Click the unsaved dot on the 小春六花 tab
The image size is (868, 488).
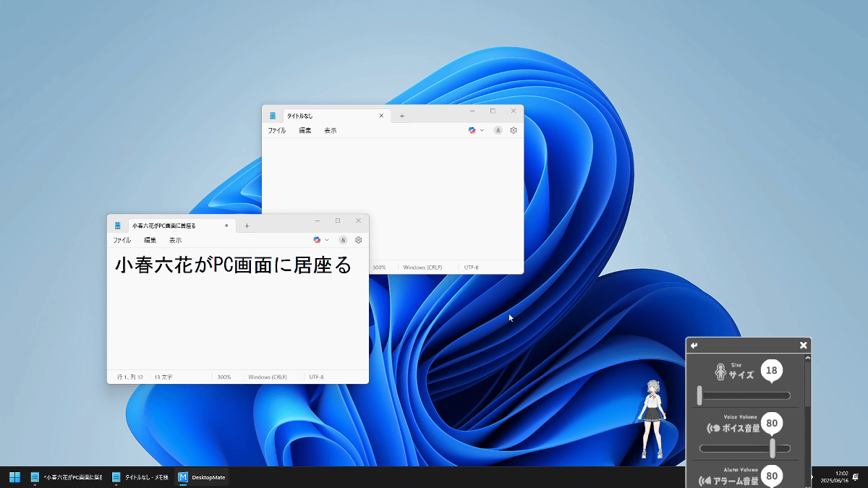[x=226, y=226]
